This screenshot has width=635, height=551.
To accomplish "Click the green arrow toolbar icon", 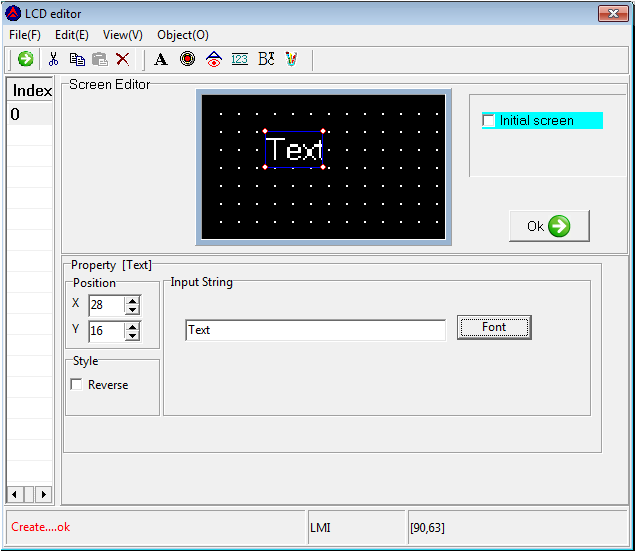I will (x=26, y=59).
